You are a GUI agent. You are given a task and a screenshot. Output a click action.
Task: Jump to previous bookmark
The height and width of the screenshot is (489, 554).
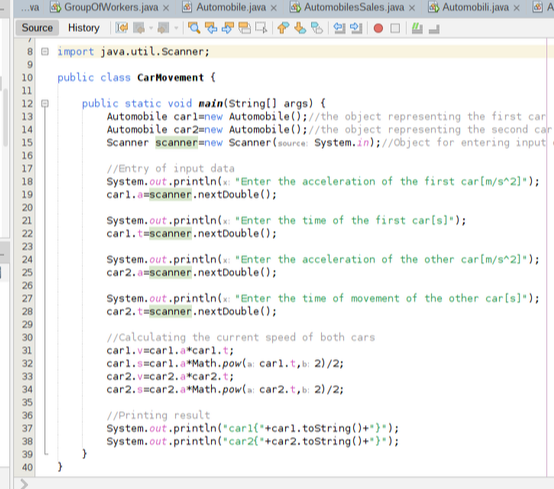(283, 28)
